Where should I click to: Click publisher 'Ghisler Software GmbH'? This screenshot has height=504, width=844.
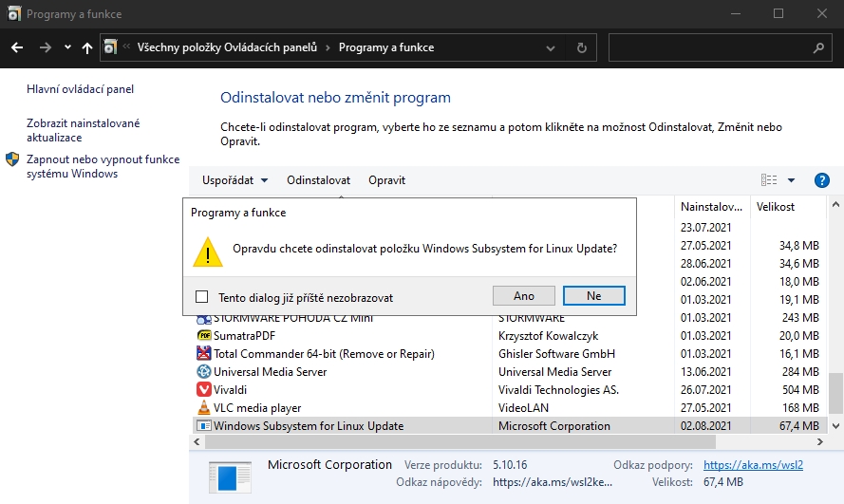556,353
